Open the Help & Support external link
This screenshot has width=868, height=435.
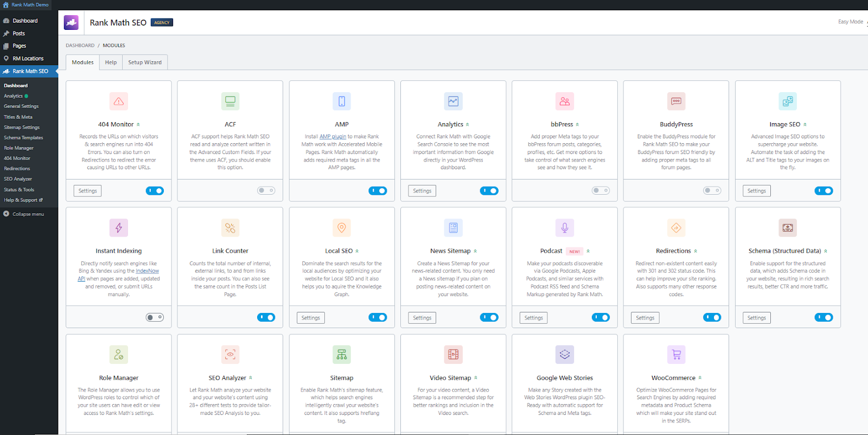(23, 200)
